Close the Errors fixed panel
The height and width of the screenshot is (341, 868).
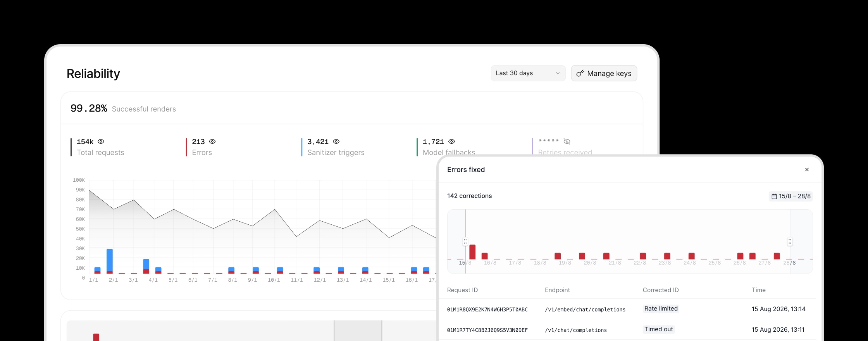tap(807, 169)
